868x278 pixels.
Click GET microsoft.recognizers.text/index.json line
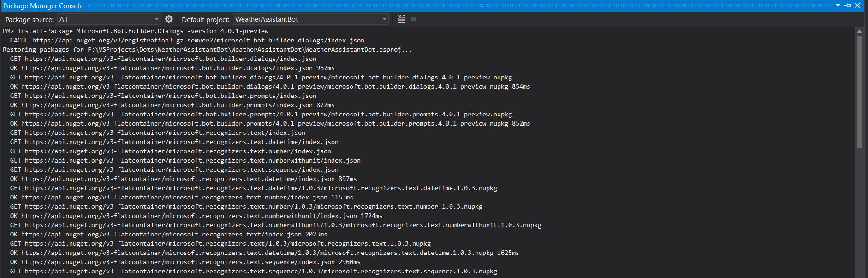click(158, 133)
